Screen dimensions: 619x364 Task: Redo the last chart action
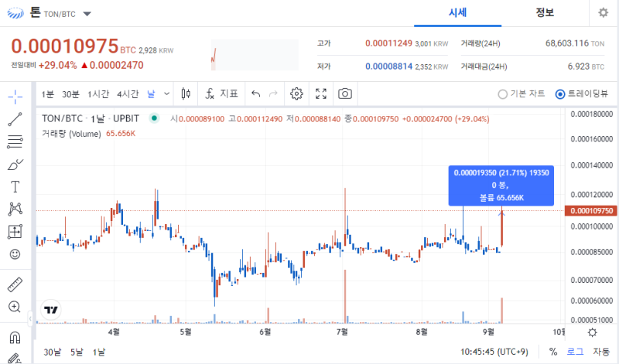click(273, 94)
